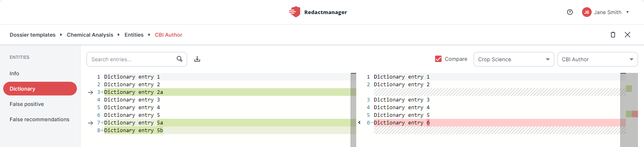Screen dimensions: 644x147
Task: Open the False recommendations section
Action: [40, 119]
